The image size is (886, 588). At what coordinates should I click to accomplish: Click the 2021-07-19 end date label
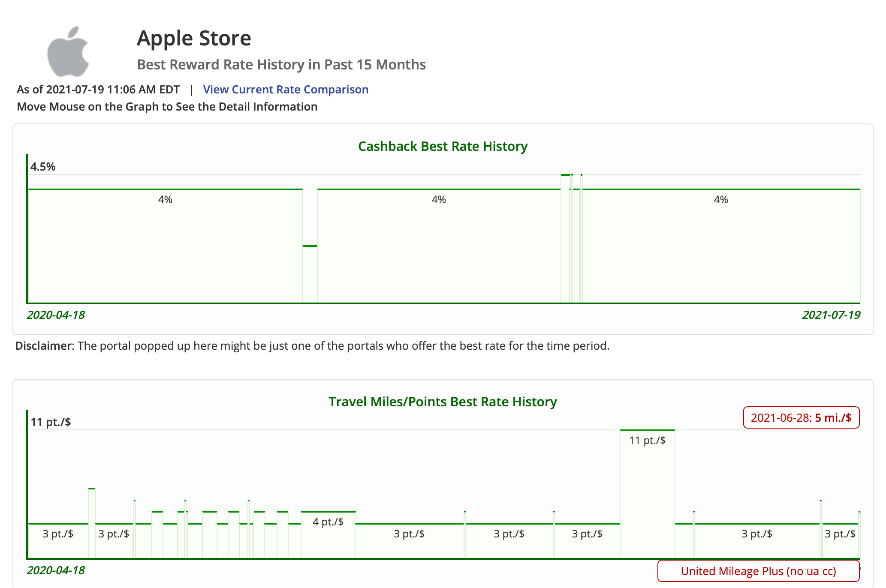click(x=831, y=315)
